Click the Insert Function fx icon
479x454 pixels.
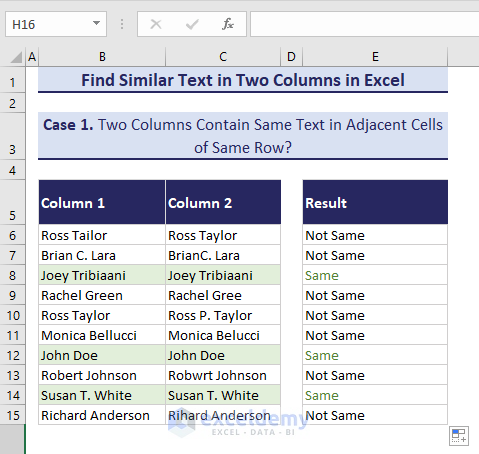pos(228,24)
